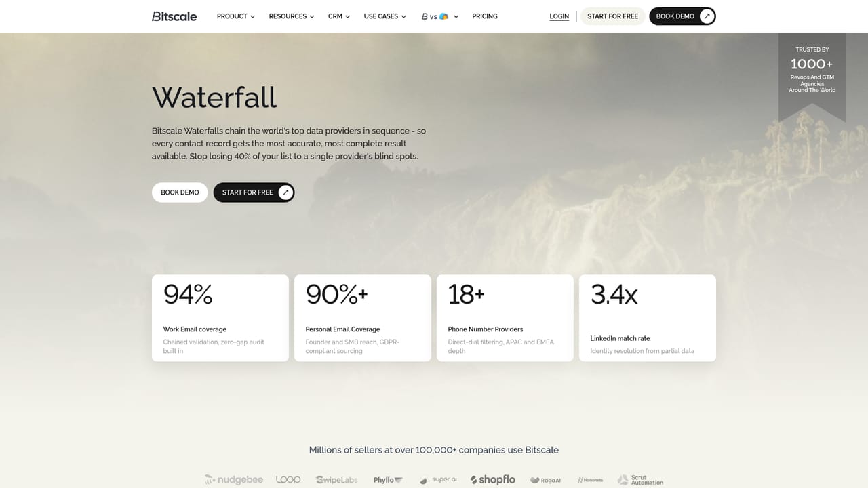Click the "Millions of sellers" tagline text
Image resolution: width=868 pixels, height=488 pixels.
[x=434, y=450]
